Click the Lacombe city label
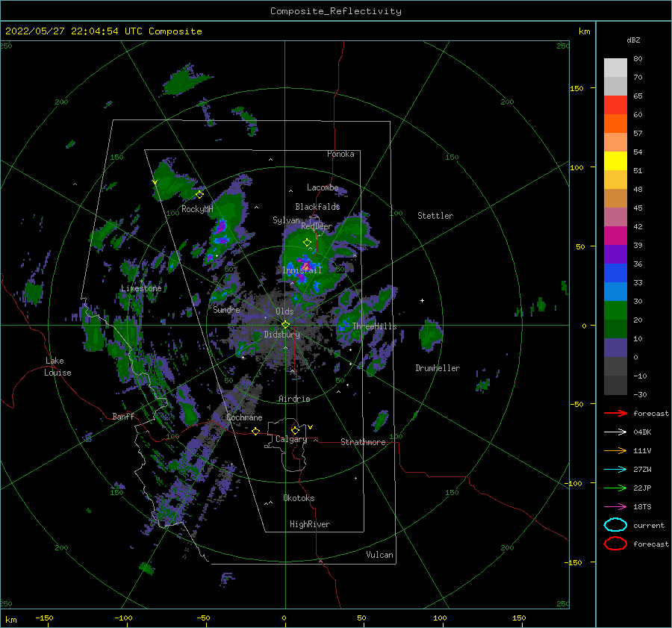Viewport: 672px width, 628px height. pyautogui.click(x=323, y=187)
